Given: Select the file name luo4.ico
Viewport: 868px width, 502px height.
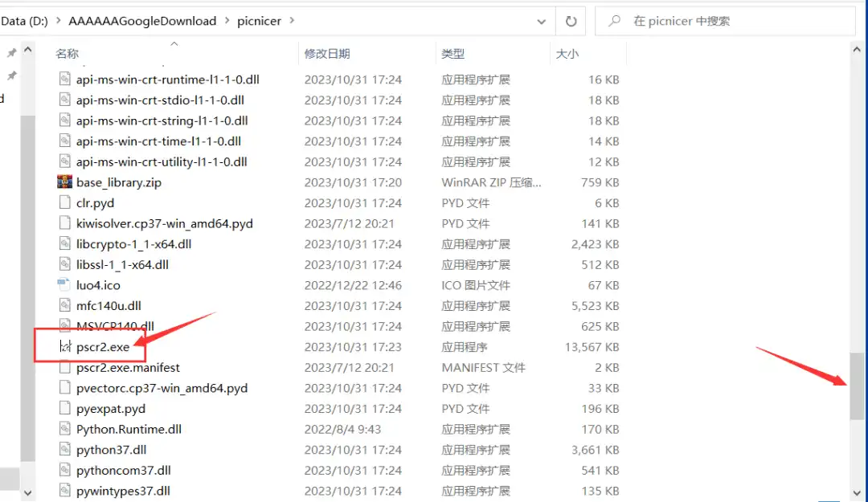Looking at the screenshot, I should 98,285.
